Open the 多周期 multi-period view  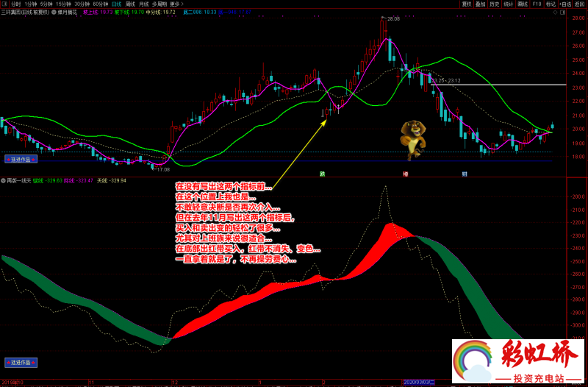pyautogui.click(x=159, y=4)
